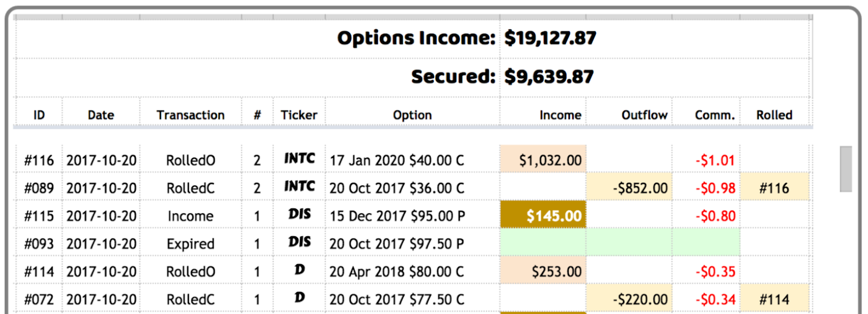The height and width of the screenshot is (314, 868).
Task: Click the ID column header
Action: [39, 115]
